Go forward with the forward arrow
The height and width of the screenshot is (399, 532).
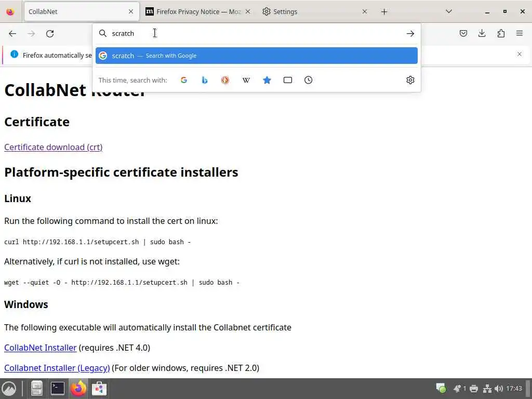(31, 34)
